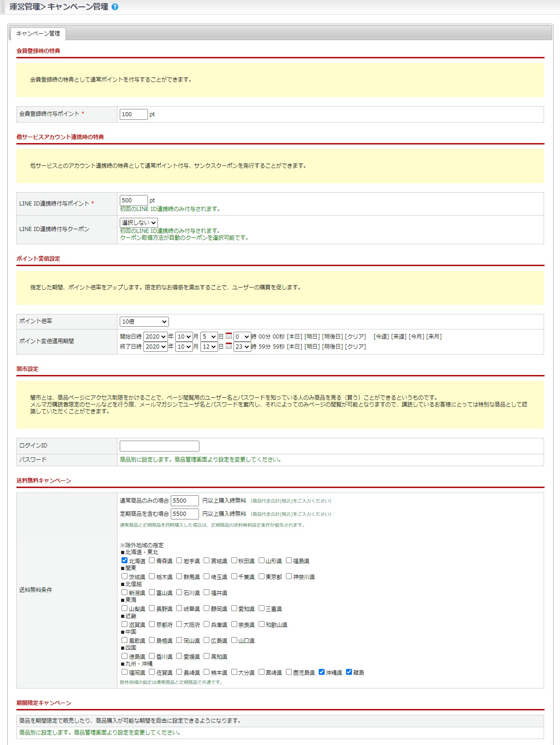This screenshot has height=745, width=560.
Task: Toggle the 離島 checkbox
Action: [x=349, y=672]
